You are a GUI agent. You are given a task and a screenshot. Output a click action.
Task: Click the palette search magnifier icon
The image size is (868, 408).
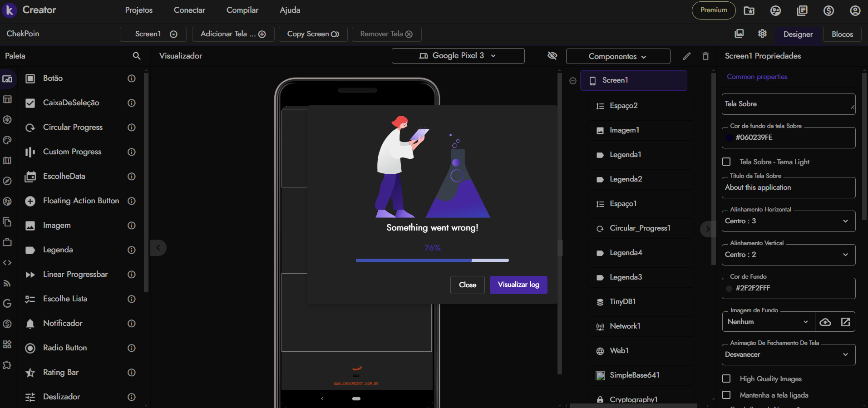coord(136,56)
